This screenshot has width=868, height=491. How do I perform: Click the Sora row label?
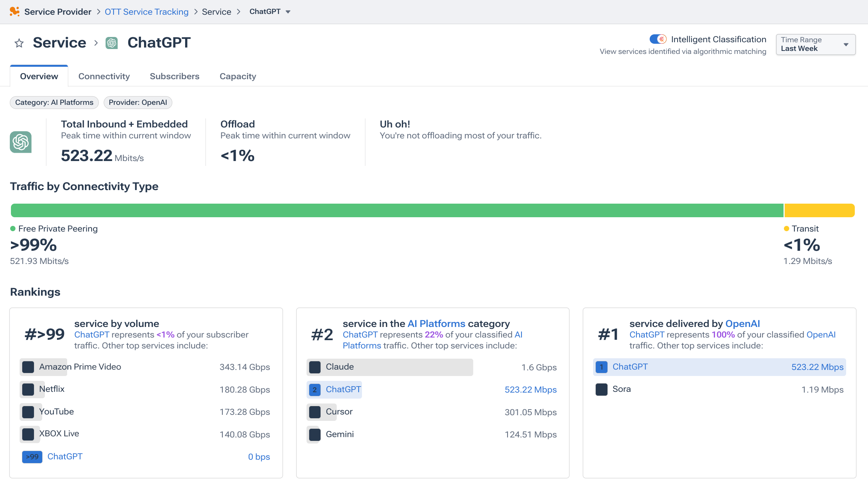[x=621, y=389]
